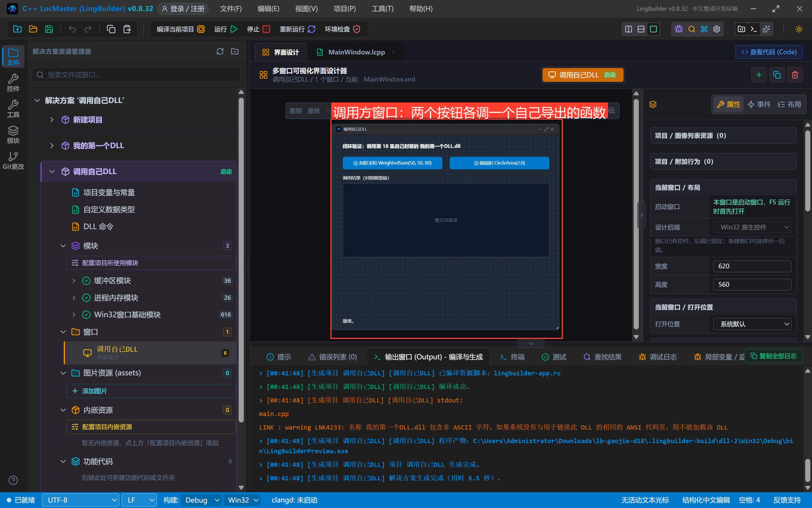The height and width of the screenshot is (508, 812).
Task: Expand the 缓冲区模块 module entry
Action: click(74, 281)
